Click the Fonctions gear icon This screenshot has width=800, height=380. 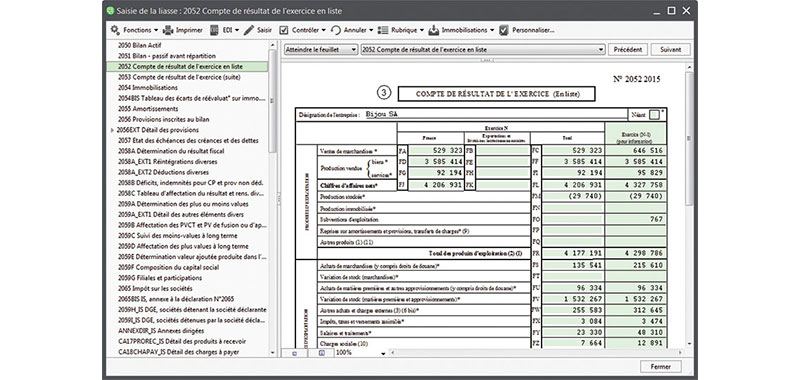coord(115,30)
